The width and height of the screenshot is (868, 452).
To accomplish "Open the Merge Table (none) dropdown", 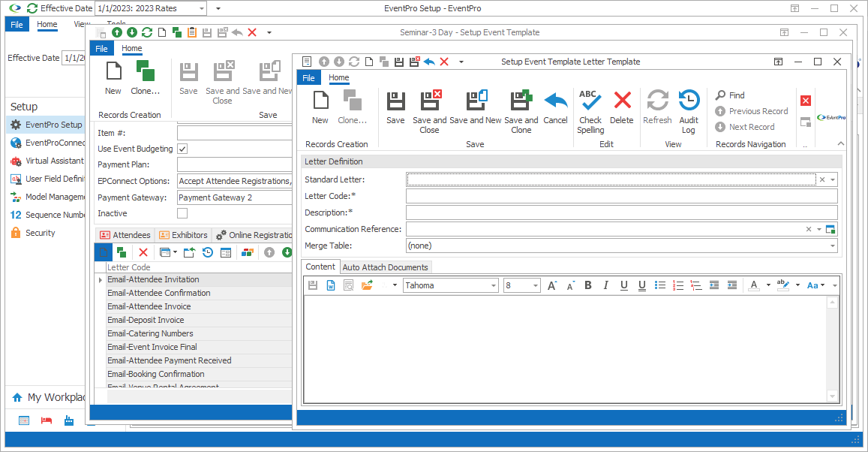I will coord(833,246).
